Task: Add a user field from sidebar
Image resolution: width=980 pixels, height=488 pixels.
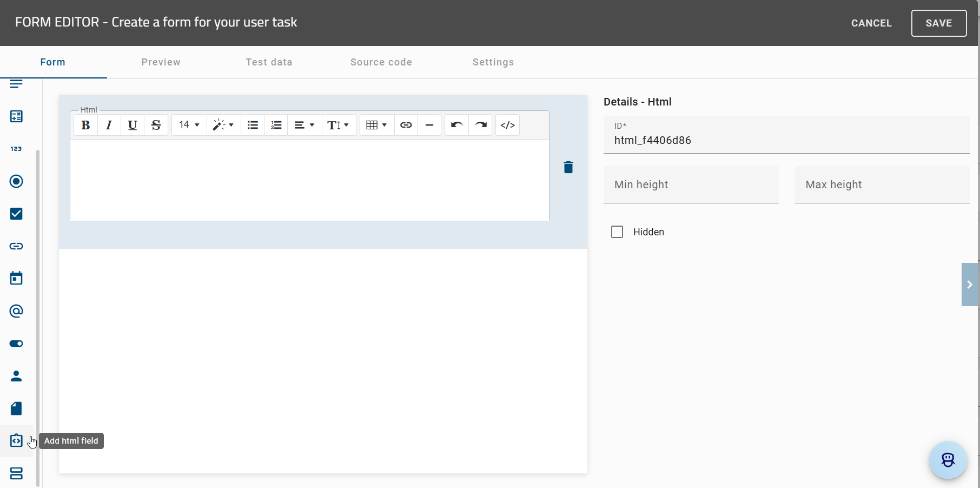Action: point(16,376)
